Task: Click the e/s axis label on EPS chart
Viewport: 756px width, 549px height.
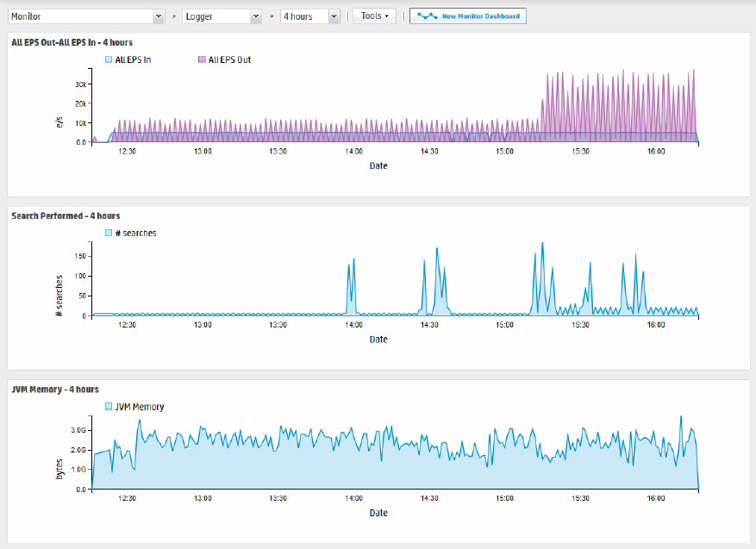Action: (x=59, y=122)
